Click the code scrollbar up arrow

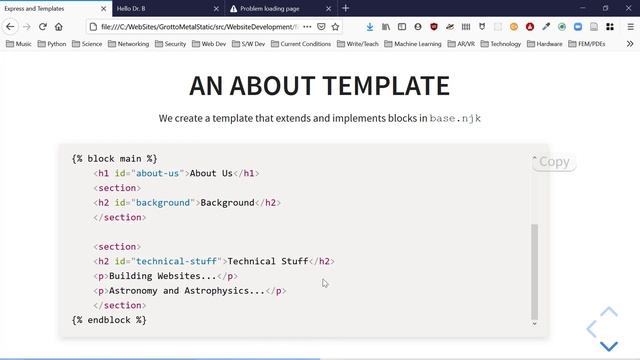tap(534, 157)
